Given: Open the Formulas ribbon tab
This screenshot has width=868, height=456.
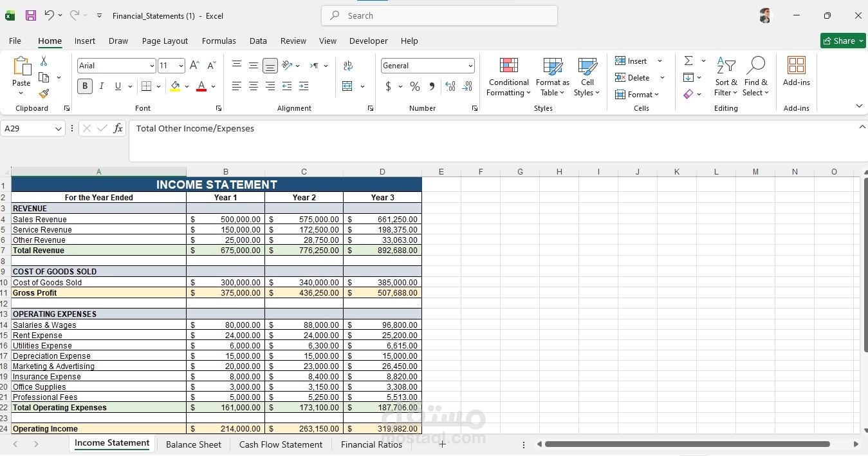Looking at the screenshot, I should click(x=219, y=41).
